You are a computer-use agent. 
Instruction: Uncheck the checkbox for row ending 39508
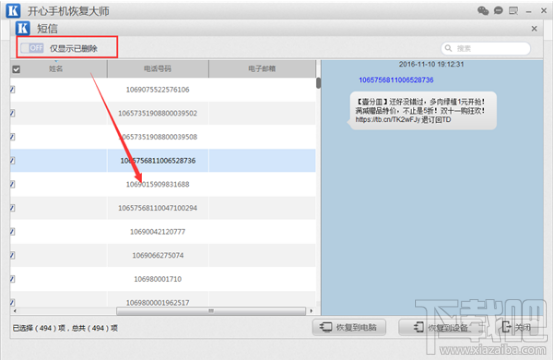tap(12, 137)
